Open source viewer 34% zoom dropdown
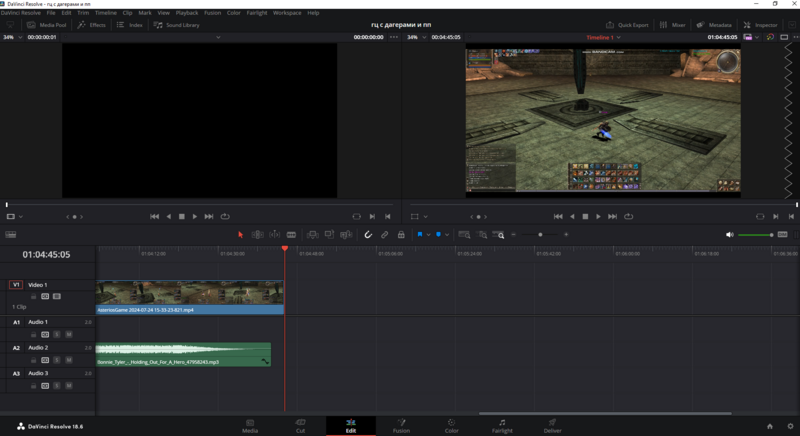This screenshot has height=436, width=800. pos(20,37)
